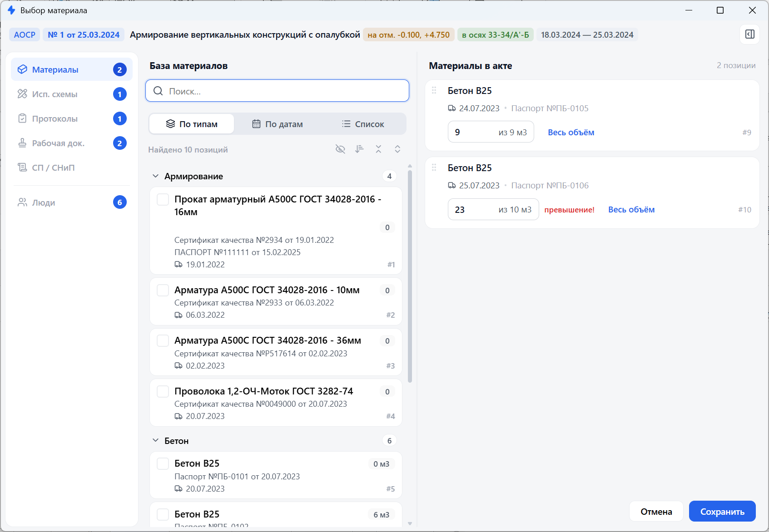Image resolution: width=769 pixels, height=532 pixels.
Task: Open Материалы section in sidebar
Action: (72, 69)
